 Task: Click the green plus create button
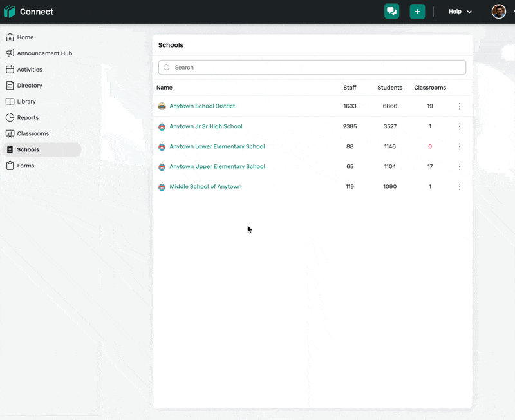417,12
